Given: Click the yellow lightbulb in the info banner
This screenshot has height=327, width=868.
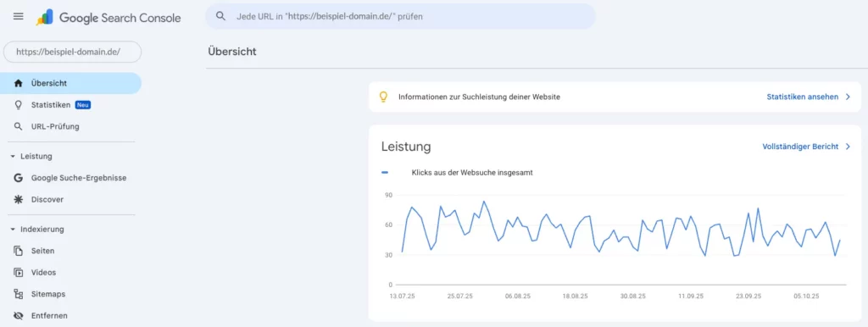Looking at the screenshot, I should coord(384,97).
